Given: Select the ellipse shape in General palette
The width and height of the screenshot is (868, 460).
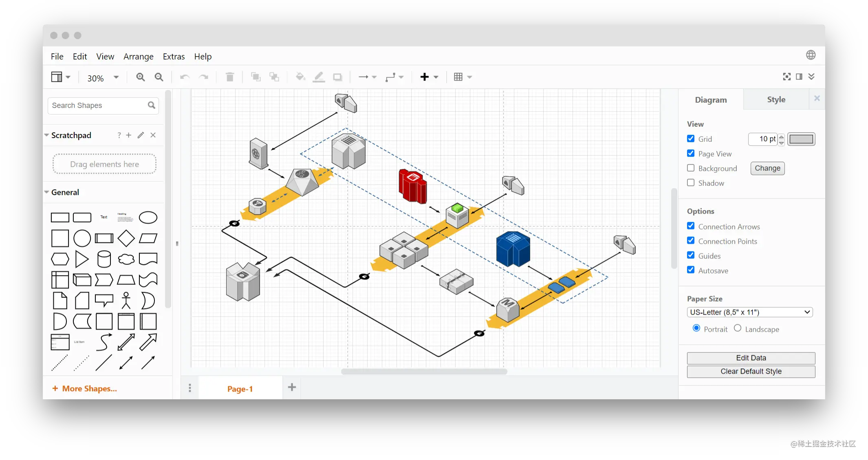Looking at the screenshot, I should 148,218.
